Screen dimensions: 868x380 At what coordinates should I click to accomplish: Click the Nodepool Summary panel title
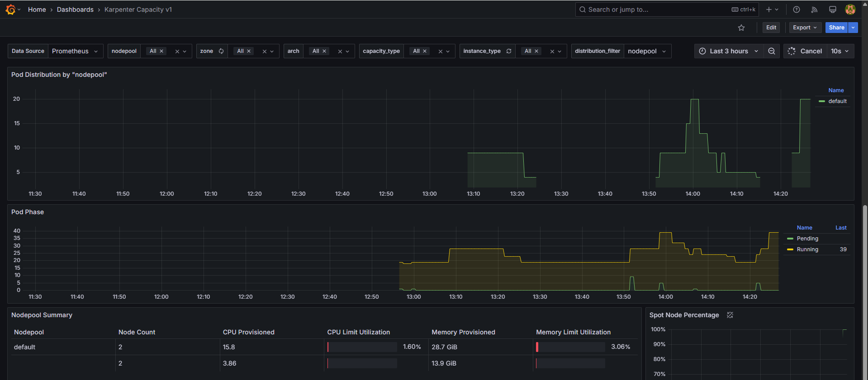point(42,315)
